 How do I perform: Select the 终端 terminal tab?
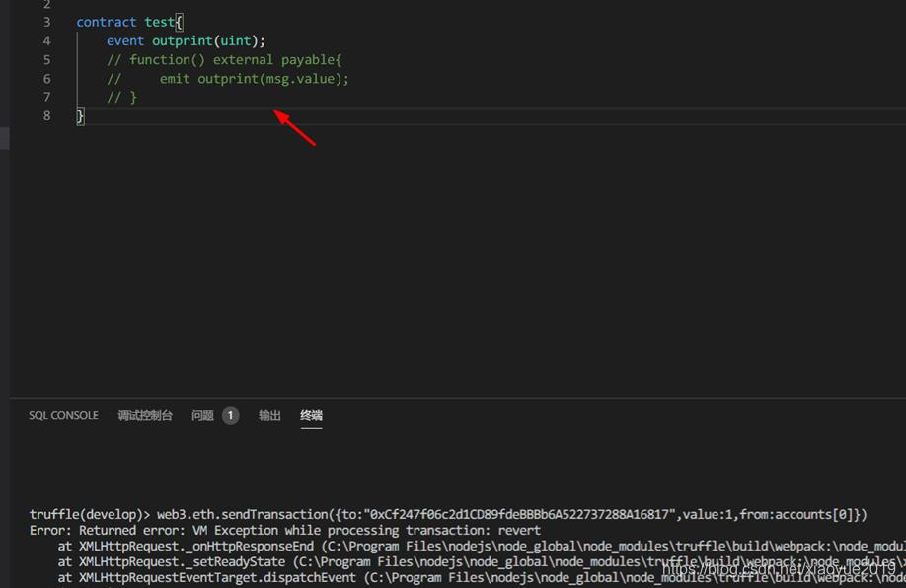pos(312,416)
